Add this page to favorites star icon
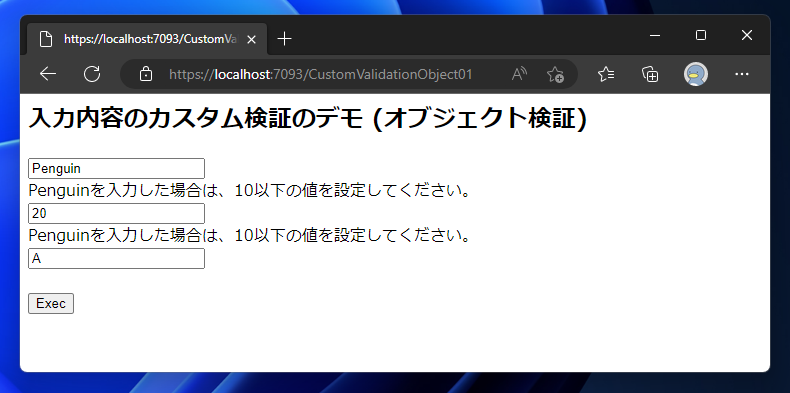Viewport: 790px width, 393px height. click(555, 74)
